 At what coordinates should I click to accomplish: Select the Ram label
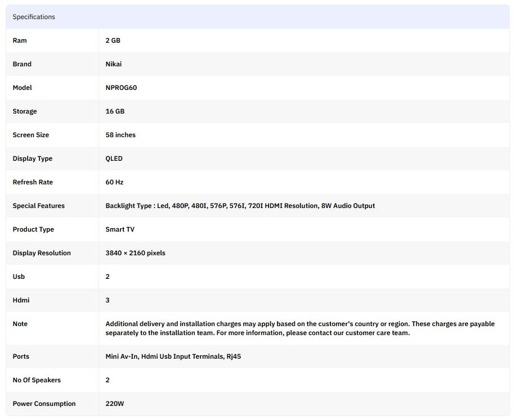(20, 40)
